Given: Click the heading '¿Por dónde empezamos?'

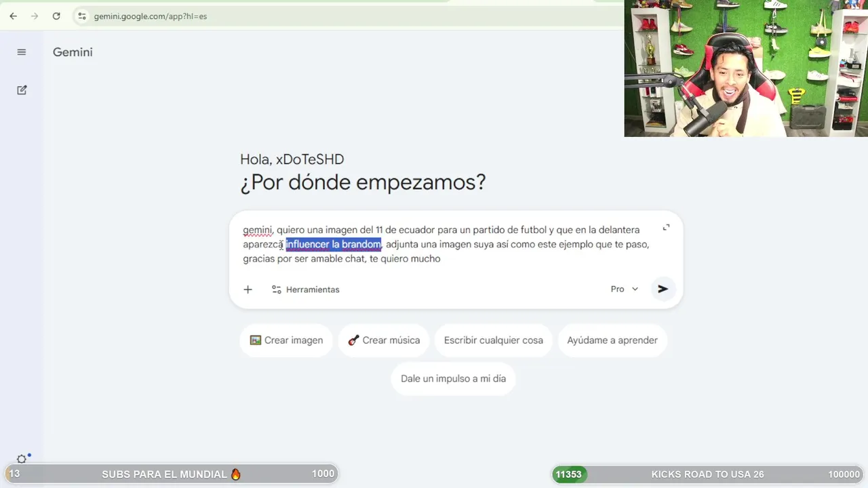Looking at the screenshot, I should [x=363, y=182].
